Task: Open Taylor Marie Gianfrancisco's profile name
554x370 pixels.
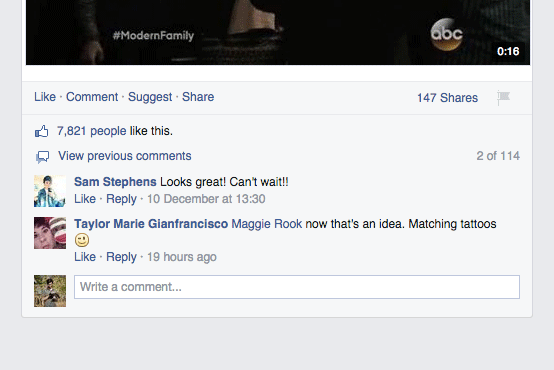Action: point(151,224)
